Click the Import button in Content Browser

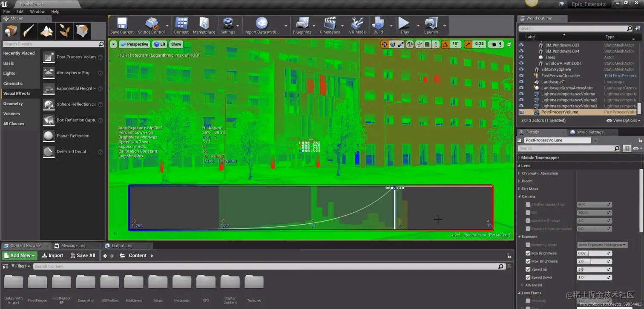(x=52, y=256)
